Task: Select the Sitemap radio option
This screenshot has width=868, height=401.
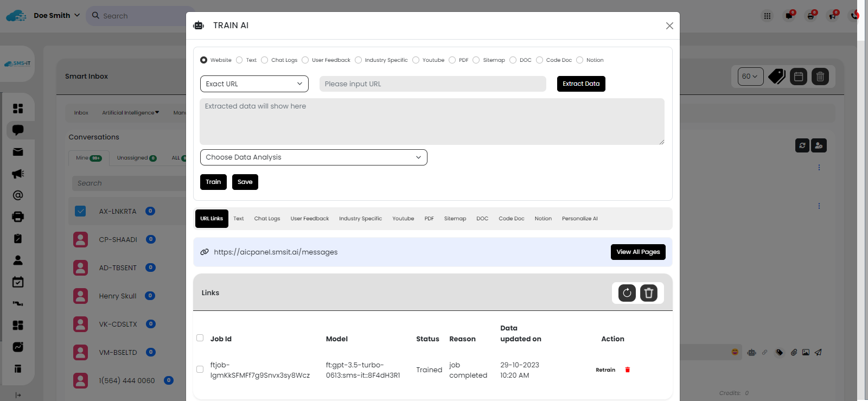Action: [x=476, y=60]
